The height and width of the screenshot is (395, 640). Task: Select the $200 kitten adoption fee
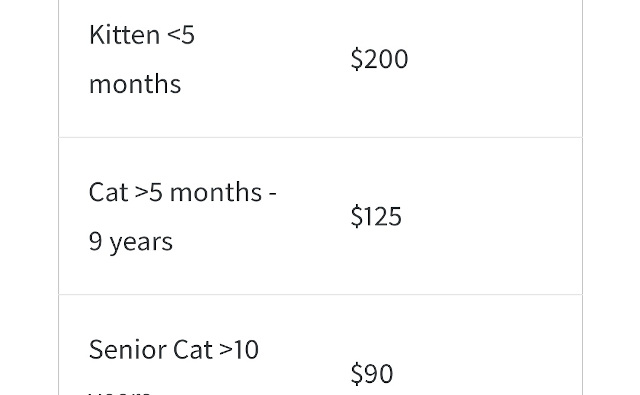click(x=379, y=59)
